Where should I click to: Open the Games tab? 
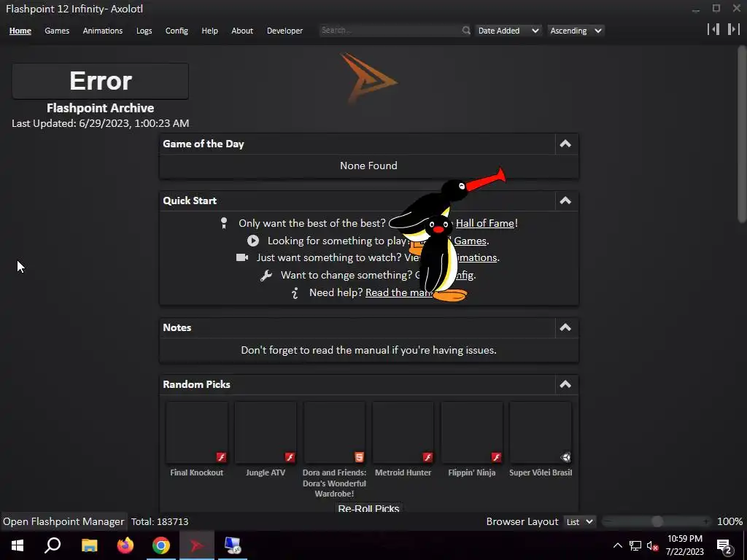57,31
